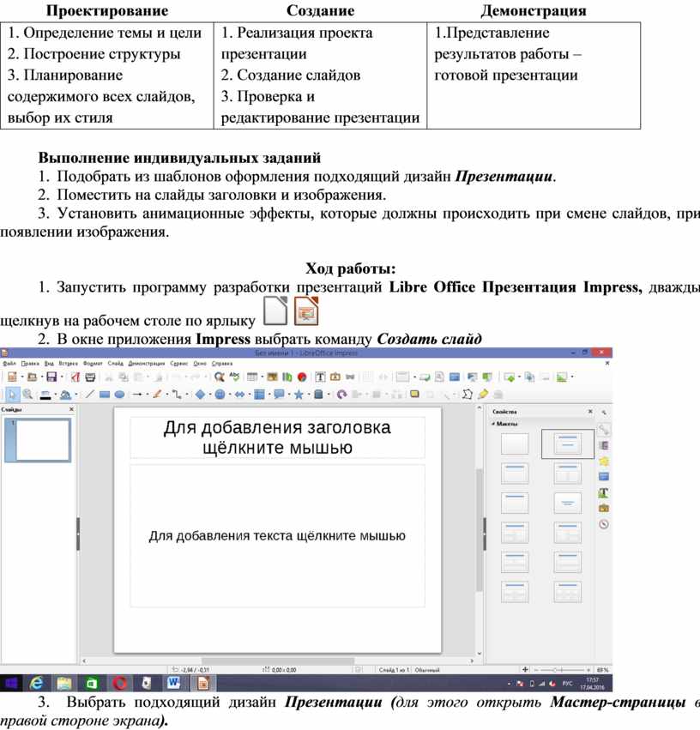Open the Gallery sidebar tab icon

pyautogui.click(x=604, y=508)
